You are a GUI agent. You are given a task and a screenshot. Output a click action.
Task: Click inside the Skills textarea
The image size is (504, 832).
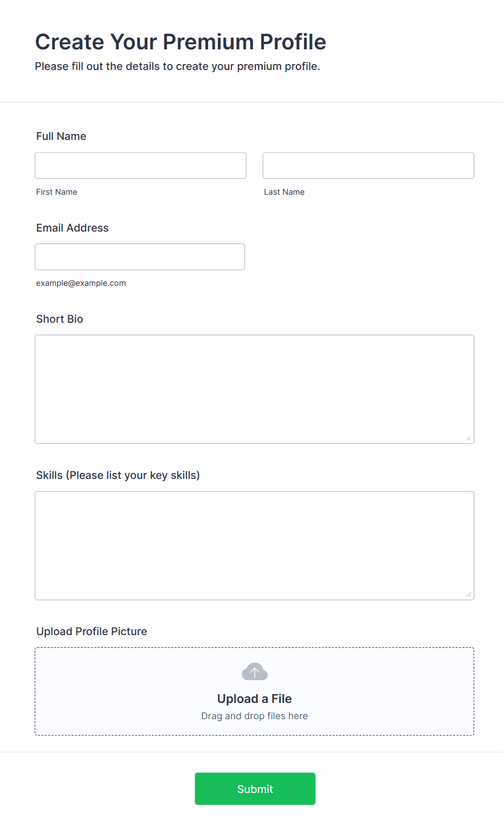(254, 545)
